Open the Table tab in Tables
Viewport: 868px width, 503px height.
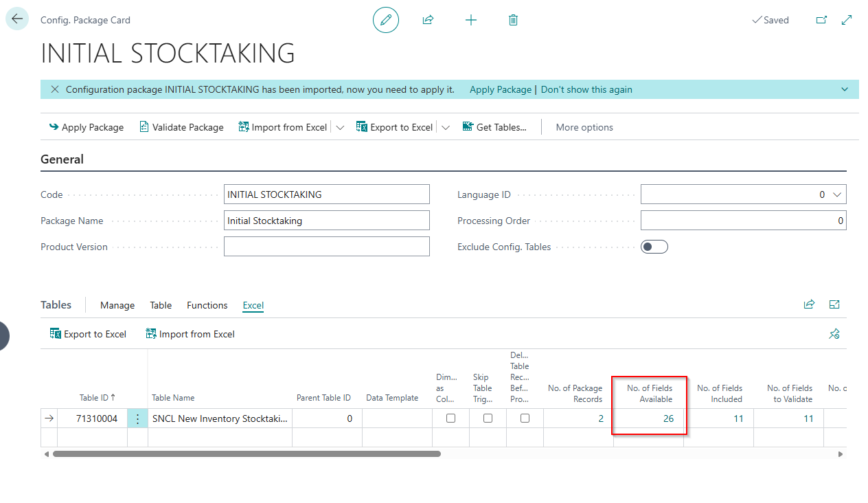click(x=161, y=305)
